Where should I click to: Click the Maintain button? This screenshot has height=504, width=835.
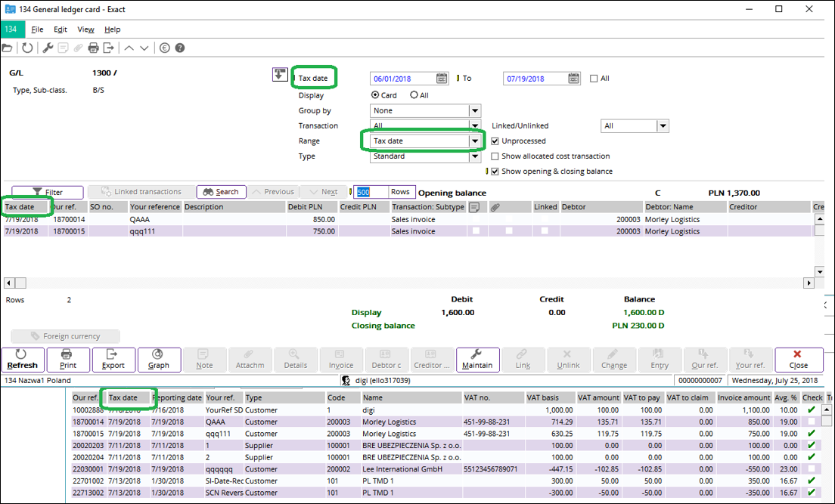click(477, 359)
